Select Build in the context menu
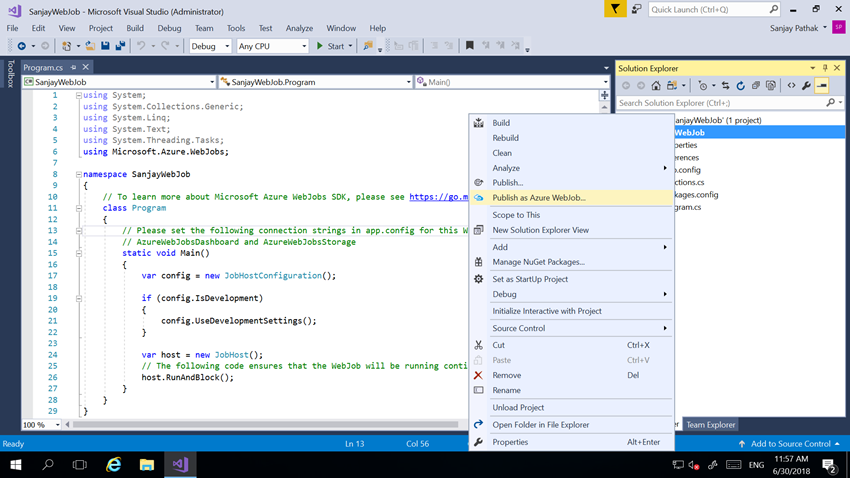Viewport: 850px width, 478px height. (571, 123)
